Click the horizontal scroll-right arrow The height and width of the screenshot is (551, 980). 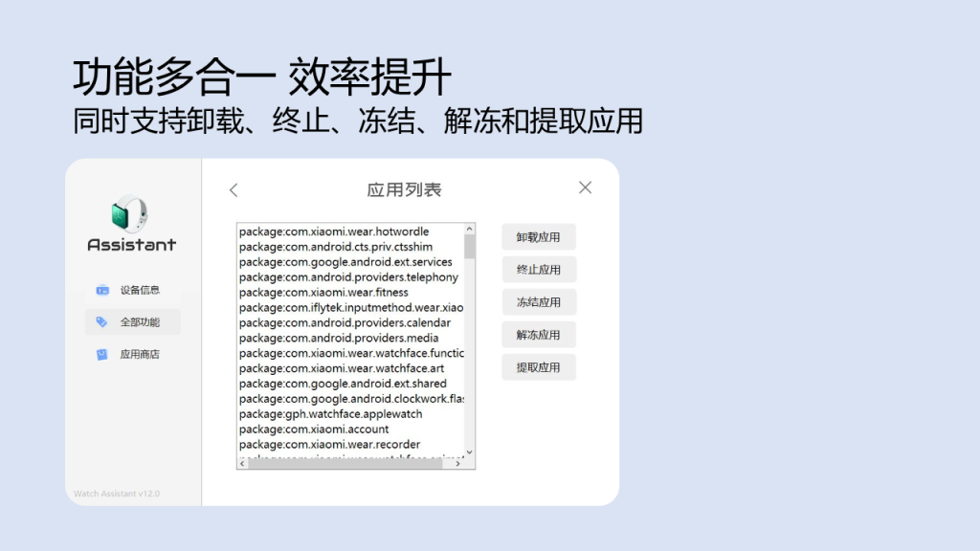point(459,463)
